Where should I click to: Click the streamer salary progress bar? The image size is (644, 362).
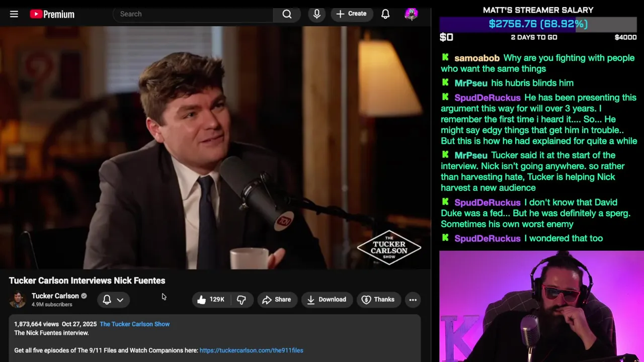coord(538,24)
